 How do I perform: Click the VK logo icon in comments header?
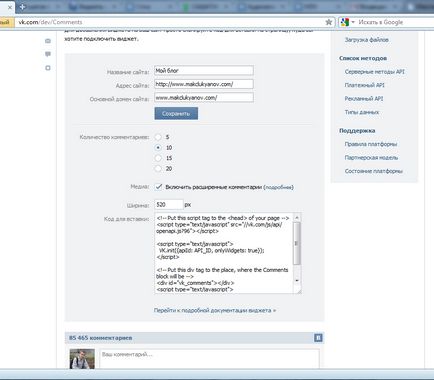pos(318,338)
